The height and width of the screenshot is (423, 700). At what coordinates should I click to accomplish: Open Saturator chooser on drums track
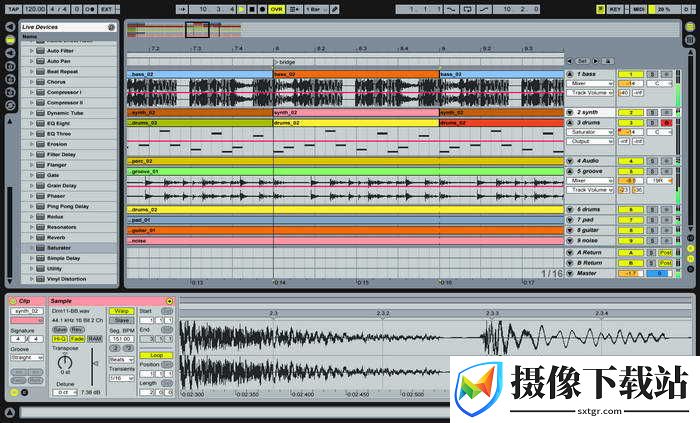point(590,132)
